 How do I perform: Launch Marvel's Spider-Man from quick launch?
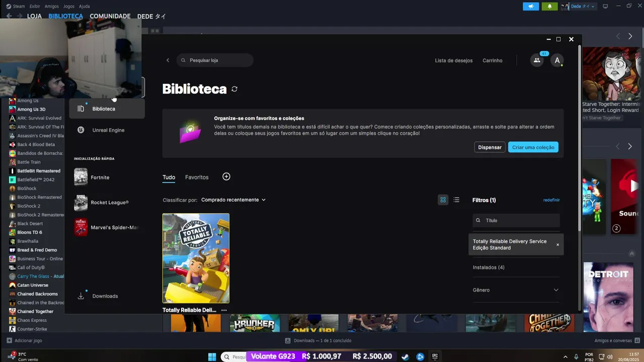point(107,227)
